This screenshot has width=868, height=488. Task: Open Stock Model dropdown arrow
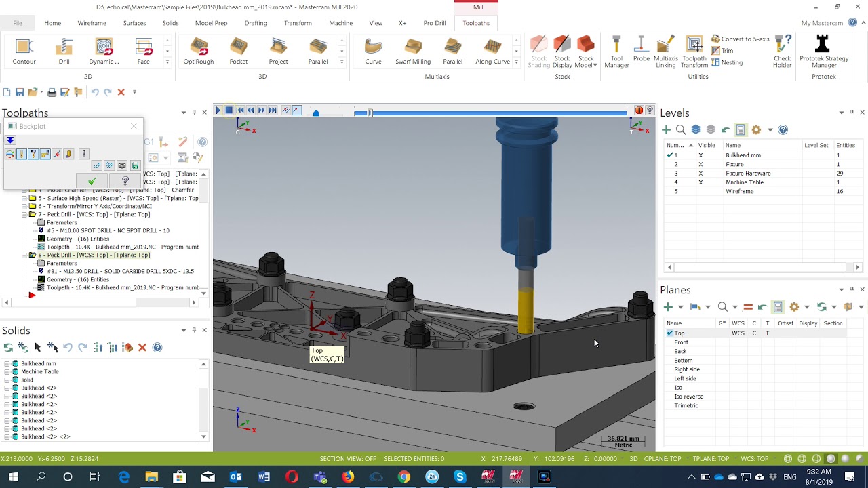click(595, 66)
